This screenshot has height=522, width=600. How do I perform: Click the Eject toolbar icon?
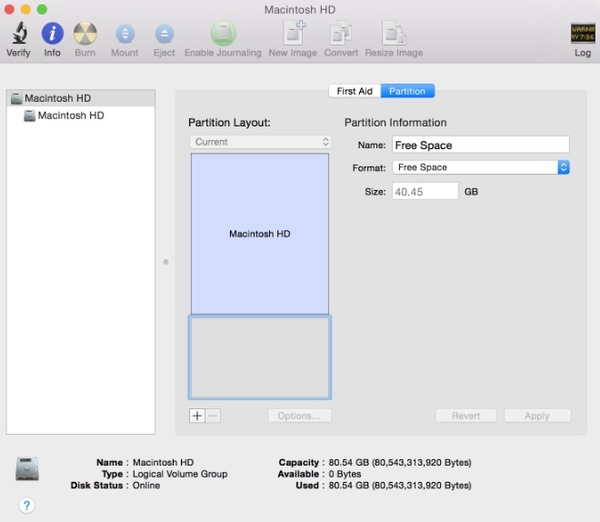[164, 34]
